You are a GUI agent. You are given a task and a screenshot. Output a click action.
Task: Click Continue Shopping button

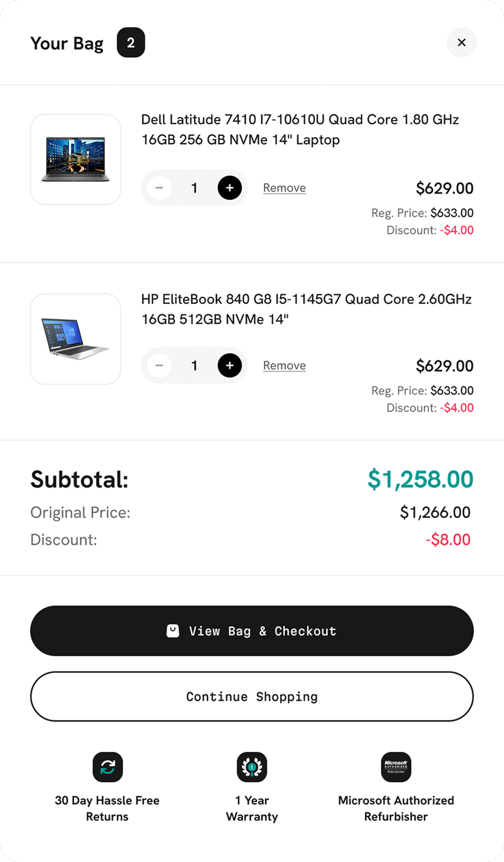click(252, 697)
